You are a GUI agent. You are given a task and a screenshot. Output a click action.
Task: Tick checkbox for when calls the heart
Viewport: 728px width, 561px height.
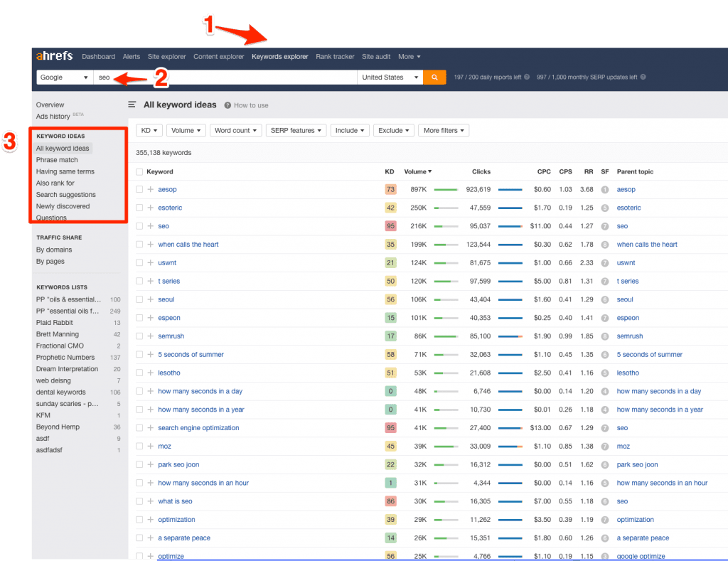pos(139,245)
